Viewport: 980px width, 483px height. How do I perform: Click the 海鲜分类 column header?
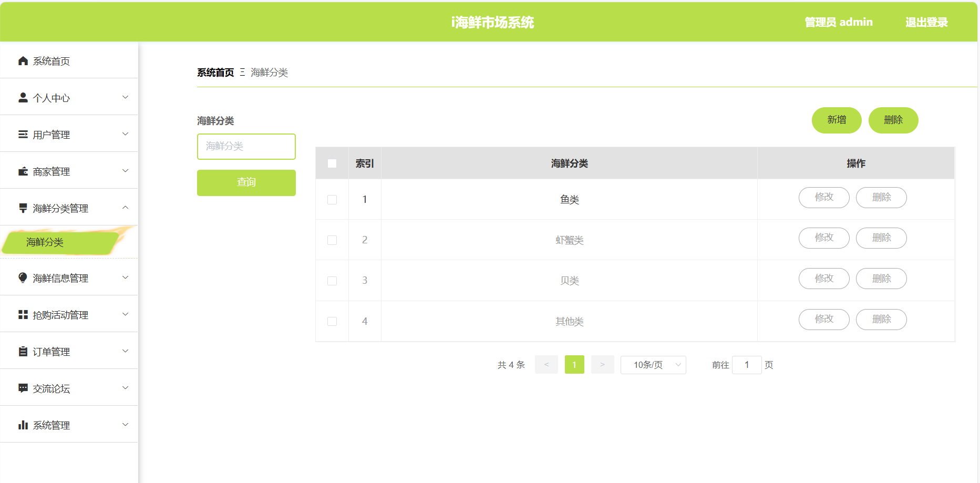click(x=569, y=163)
